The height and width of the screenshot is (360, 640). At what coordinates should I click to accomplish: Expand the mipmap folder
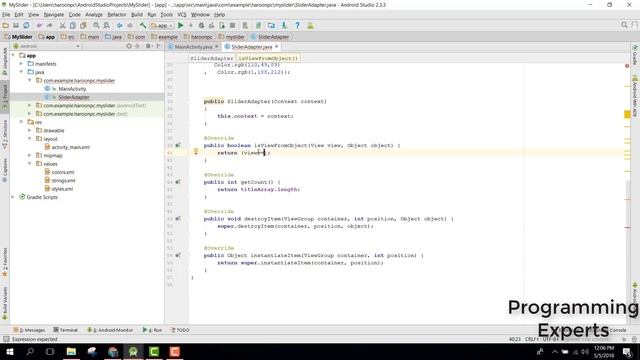[x=29, y=155]
